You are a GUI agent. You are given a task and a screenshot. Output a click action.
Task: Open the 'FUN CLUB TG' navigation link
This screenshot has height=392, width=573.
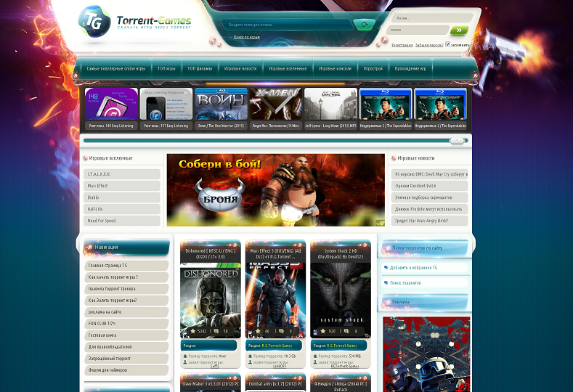coord(126,324)
